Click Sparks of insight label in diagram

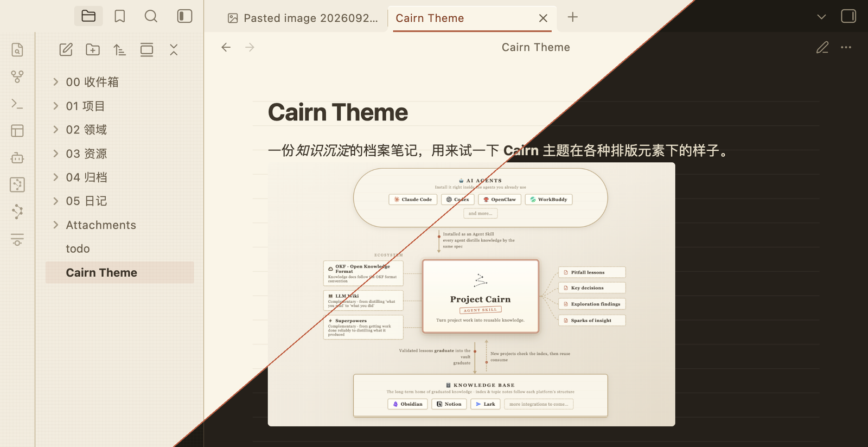(x=592, y=321)
